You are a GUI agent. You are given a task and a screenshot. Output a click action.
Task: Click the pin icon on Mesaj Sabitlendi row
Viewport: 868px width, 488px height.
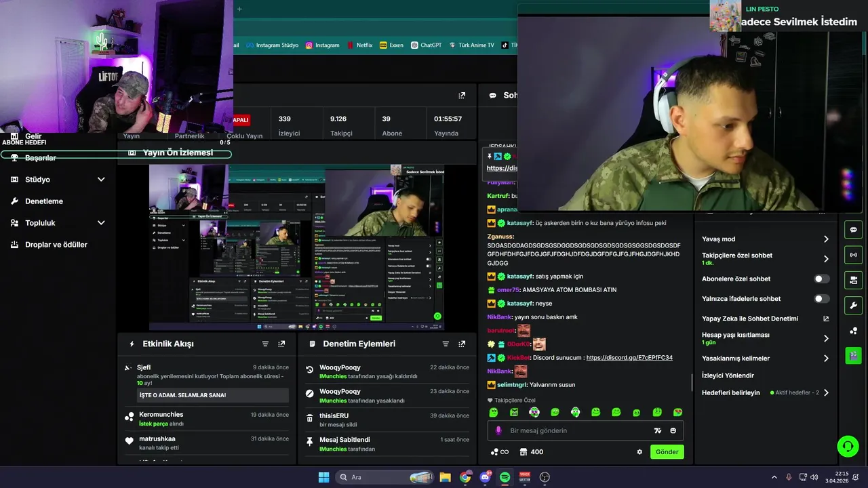(x=310, y=441)
